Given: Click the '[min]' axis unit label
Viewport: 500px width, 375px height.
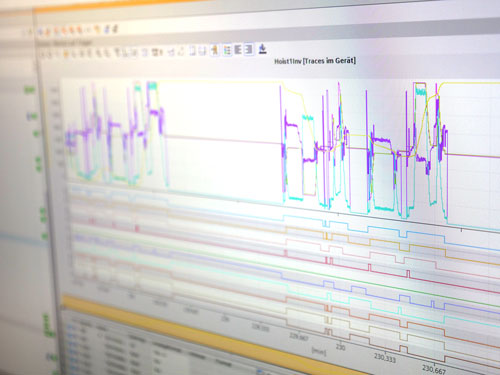Looking at the screenshot, I should click(x=319, y=351).
